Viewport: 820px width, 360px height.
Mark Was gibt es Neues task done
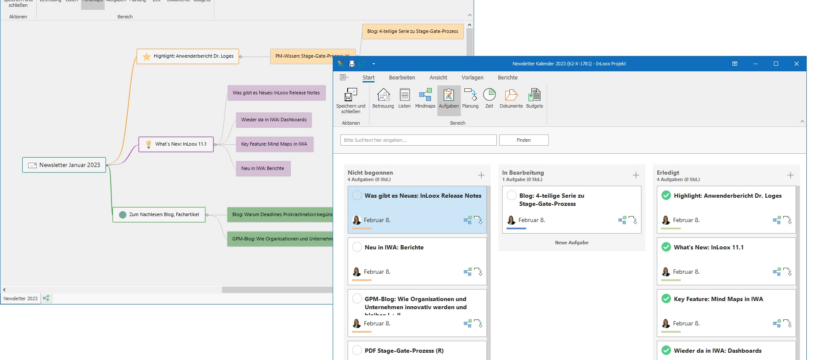point(357,196)
